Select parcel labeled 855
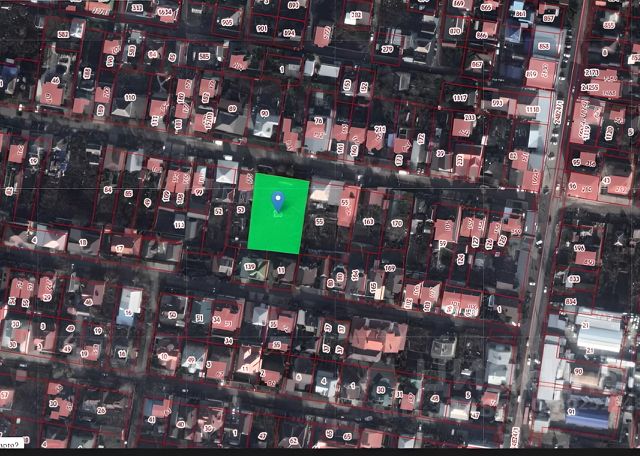 click(x=609, y=25)
